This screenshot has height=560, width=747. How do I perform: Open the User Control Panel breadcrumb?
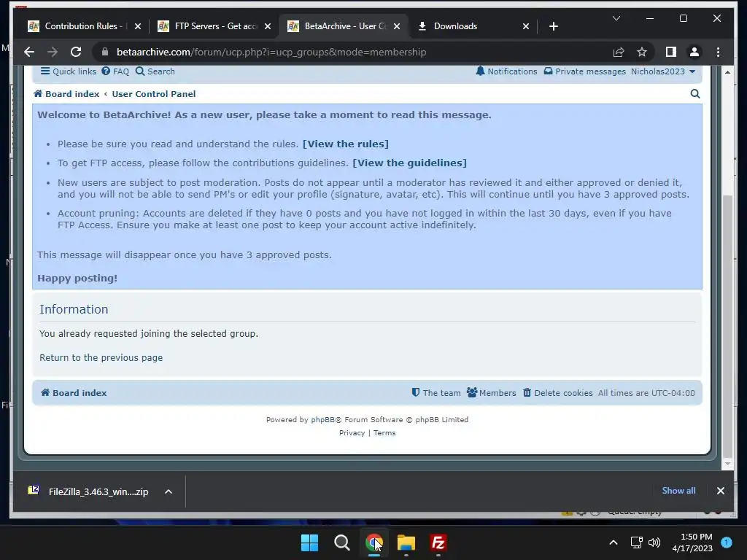click(153, 94)
